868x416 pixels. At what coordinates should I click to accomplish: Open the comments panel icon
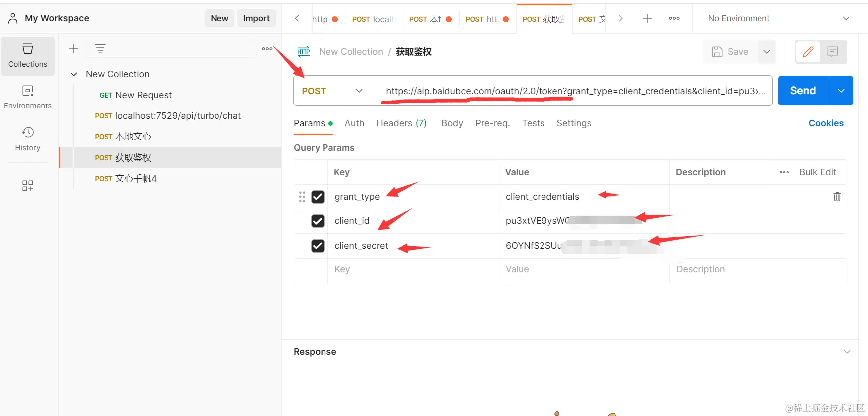[833, 52]
